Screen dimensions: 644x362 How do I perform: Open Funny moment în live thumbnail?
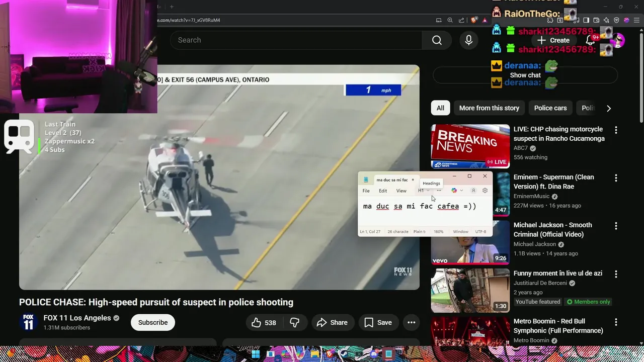click(x=470, y=291)
